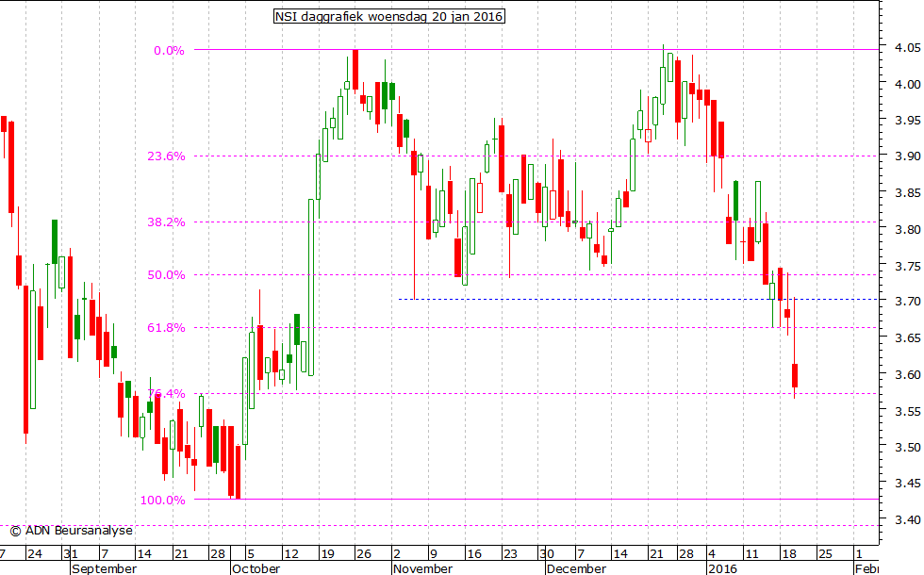This screenshot has height=575, width=924.
Task: Click the 'September' month label
Action: point(105,568)
